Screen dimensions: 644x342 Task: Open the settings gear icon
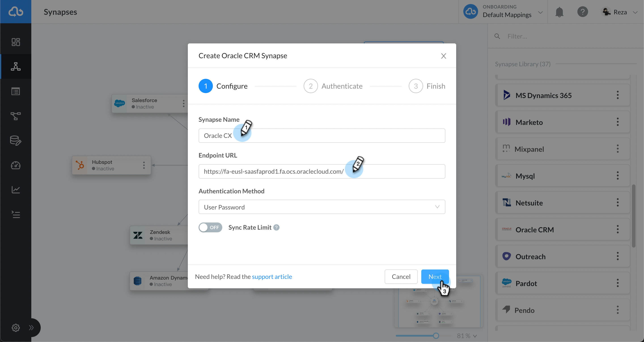16,328
